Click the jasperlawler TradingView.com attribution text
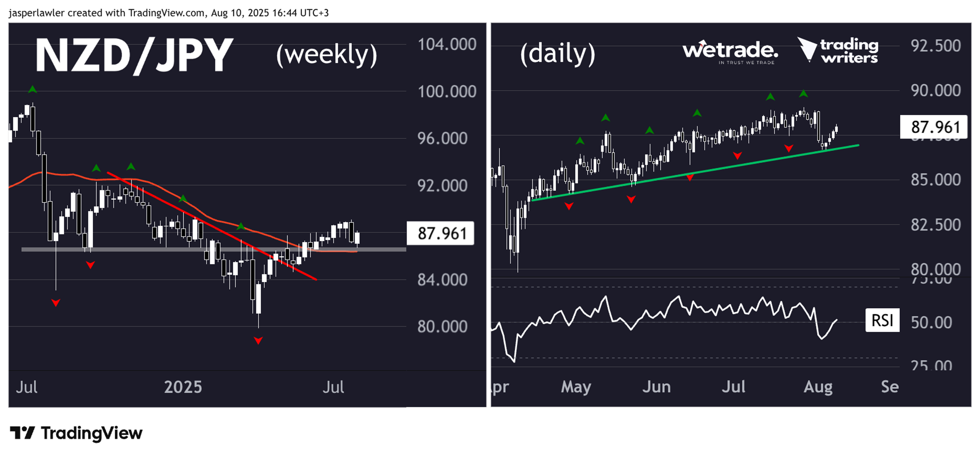Viewport: 980px width, 458px height. 169,13
